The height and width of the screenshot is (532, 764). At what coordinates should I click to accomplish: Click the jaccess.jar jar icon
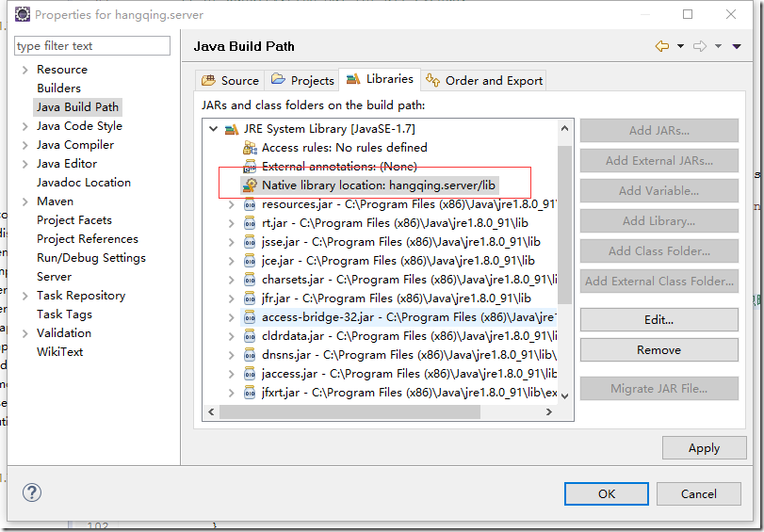point(250,374)
